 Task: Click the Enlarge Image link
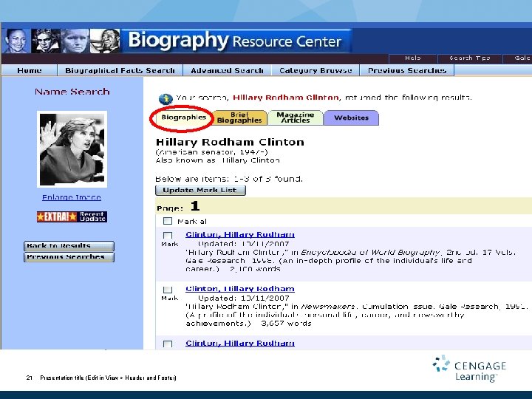pyautogui.click(x=72, y=197)
